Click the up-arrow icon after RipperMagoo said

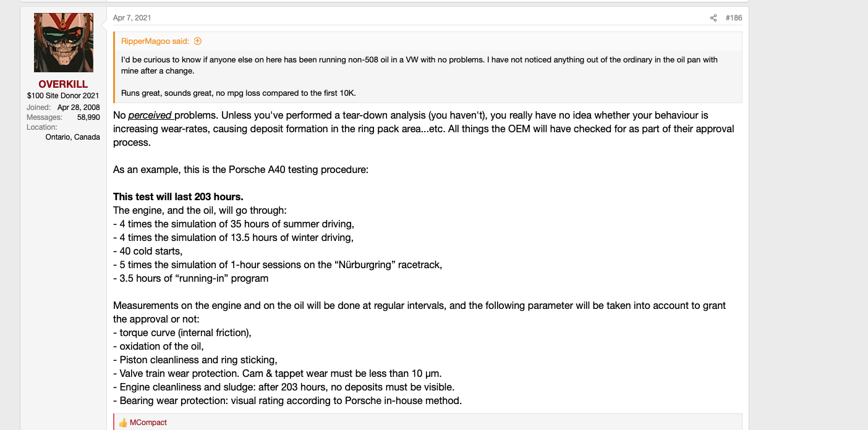coord(198,41)
